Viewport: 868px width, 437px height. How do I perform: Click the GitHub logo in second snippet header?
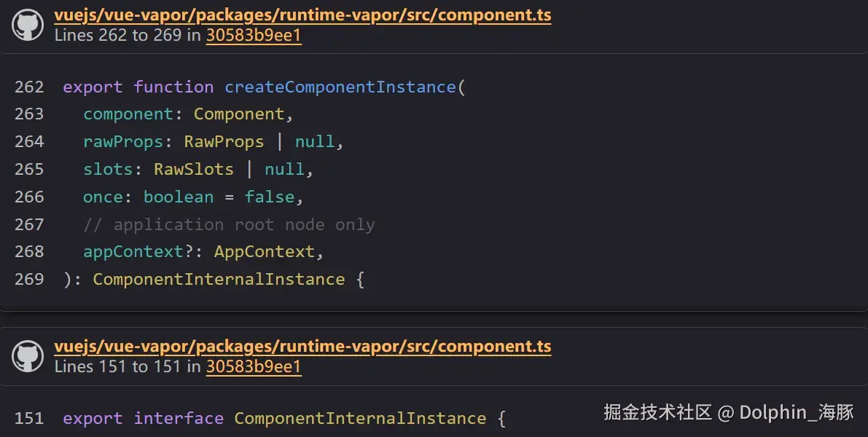(28, 357)
